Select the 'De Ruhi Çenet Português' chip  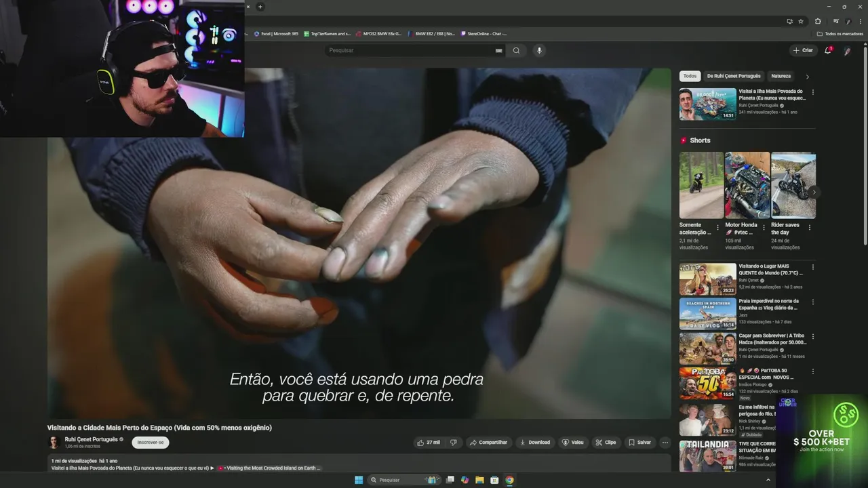[x=734, y=76]
